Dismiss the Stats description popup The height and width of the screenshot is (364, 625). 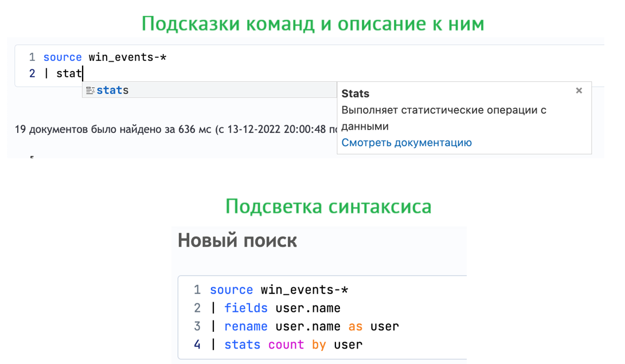pos(579,90)
